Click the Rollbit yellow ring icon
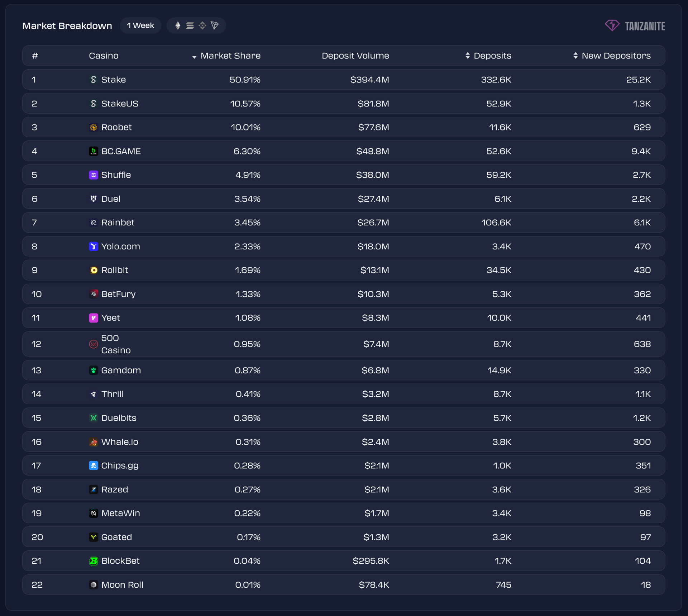The image size is (688, 616). pos(93,270)
